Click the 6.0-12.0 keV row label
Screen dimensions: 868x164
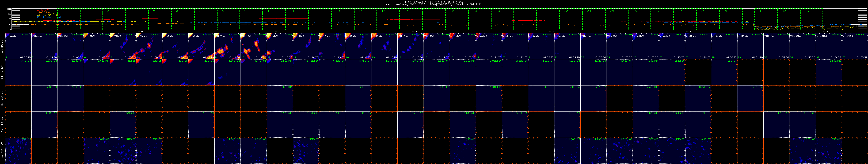click(x=2, y=72)
